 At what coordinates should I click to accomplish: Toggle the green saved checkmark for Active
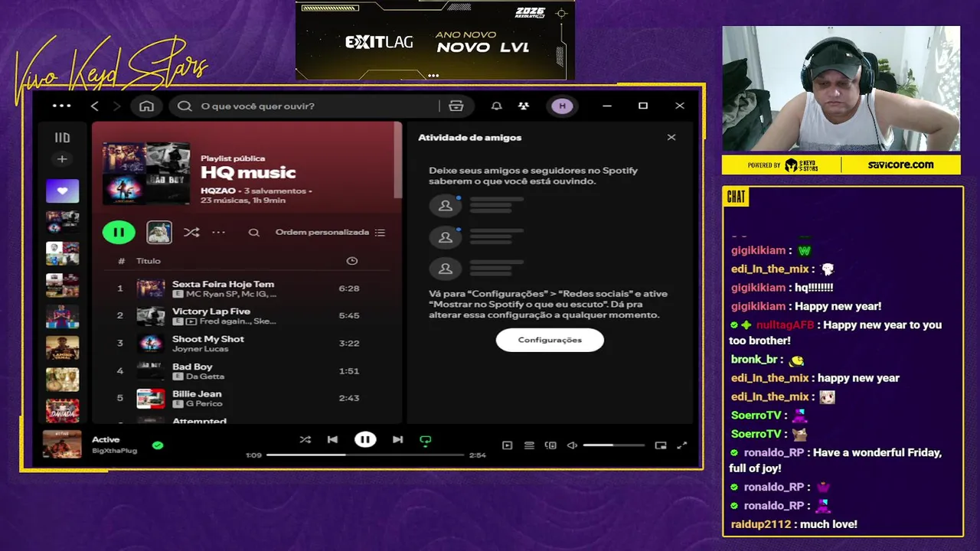[x=158, y=445]
